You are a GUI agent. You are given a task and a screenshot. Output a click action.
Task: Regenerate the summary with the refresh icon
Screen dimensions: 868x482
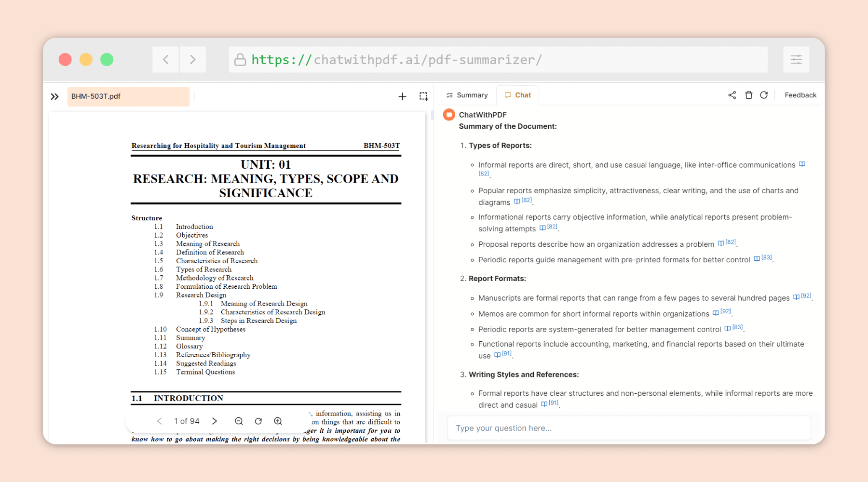click(x=764, y=95)
